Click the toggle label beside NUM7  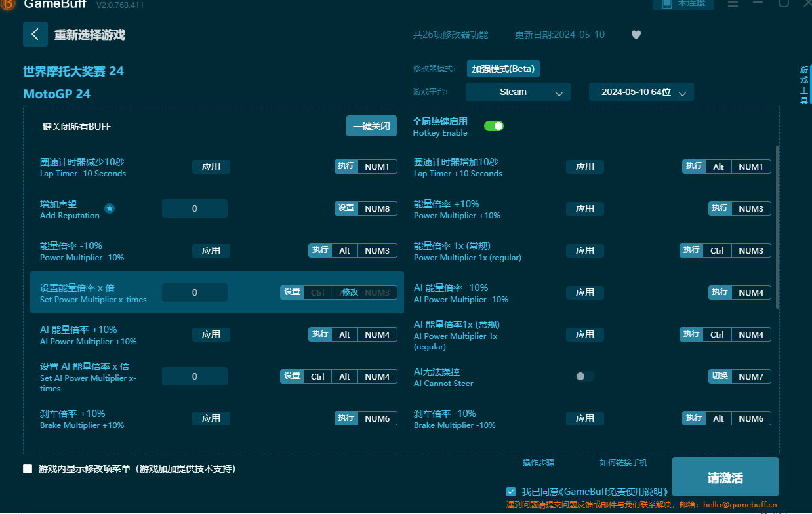tap(720, 376)
